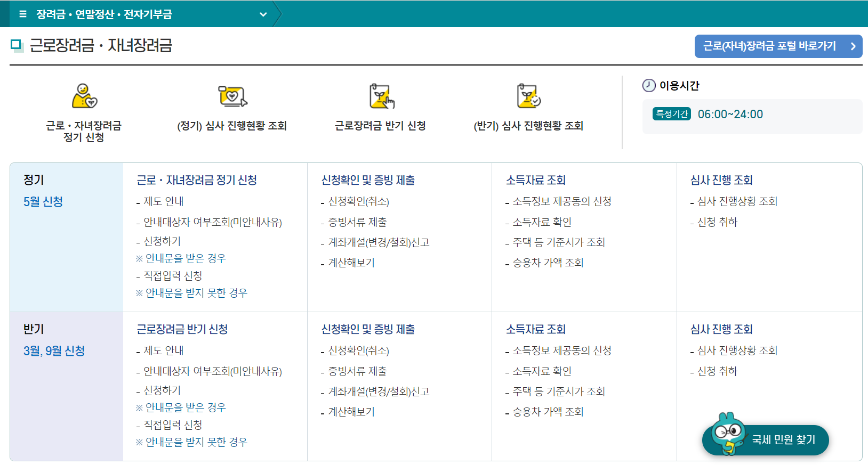Click 안내문을 받지 못한 경우 note in 정기 section
Viewport: 868px width, 465px height.
pos(192,293)
